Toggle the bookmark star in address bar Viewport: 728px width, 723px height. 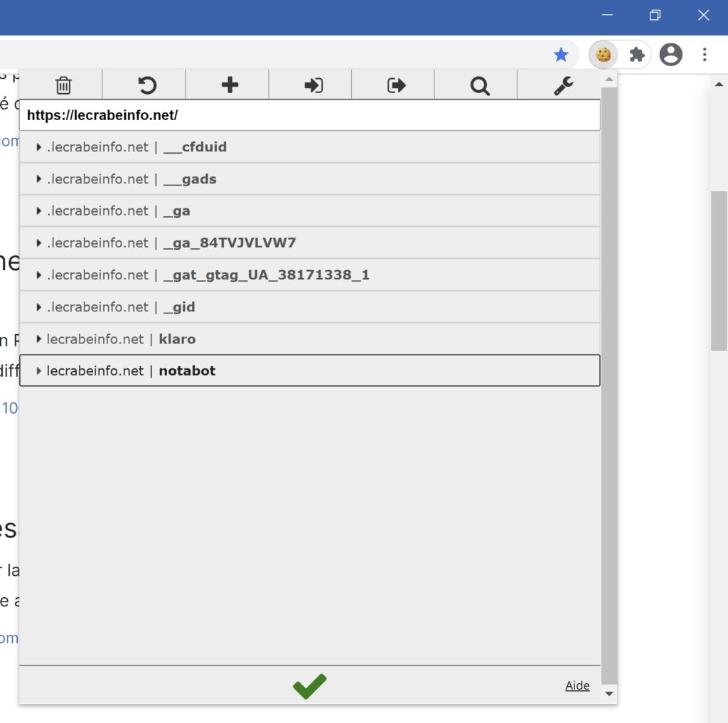coord(561,55)
